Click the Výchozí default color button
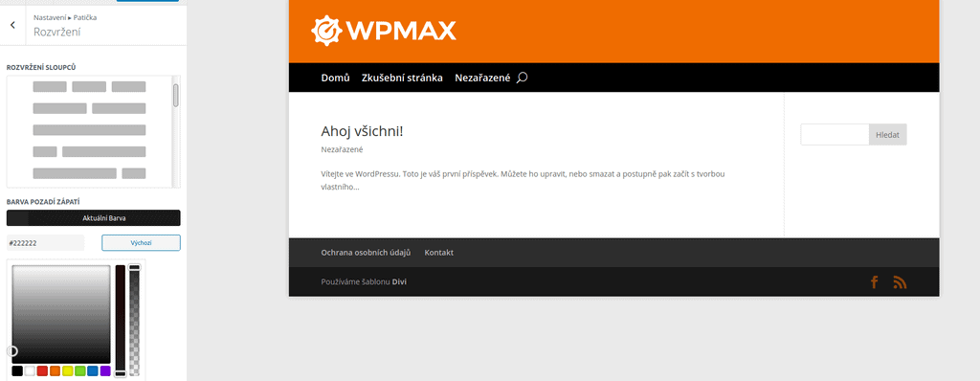Image resolution: width=980 pixels, height=381 pixels. 142,243
